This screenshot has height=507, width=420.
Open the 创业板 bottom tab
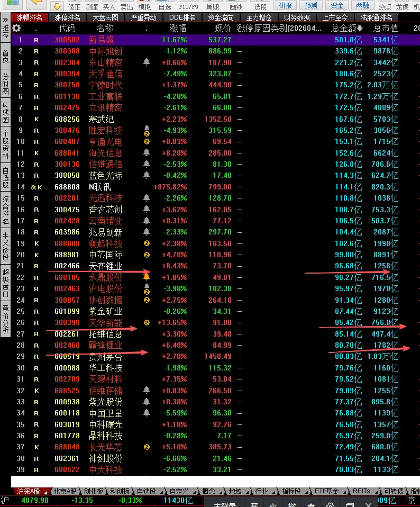click(94, 492)
